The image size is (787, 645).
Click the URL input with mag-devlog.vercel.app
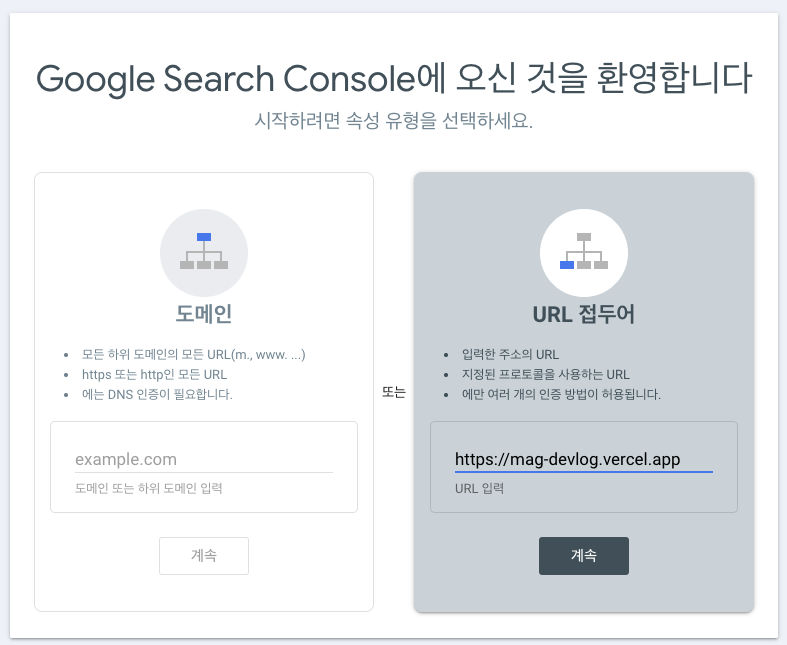click(584, 459)
